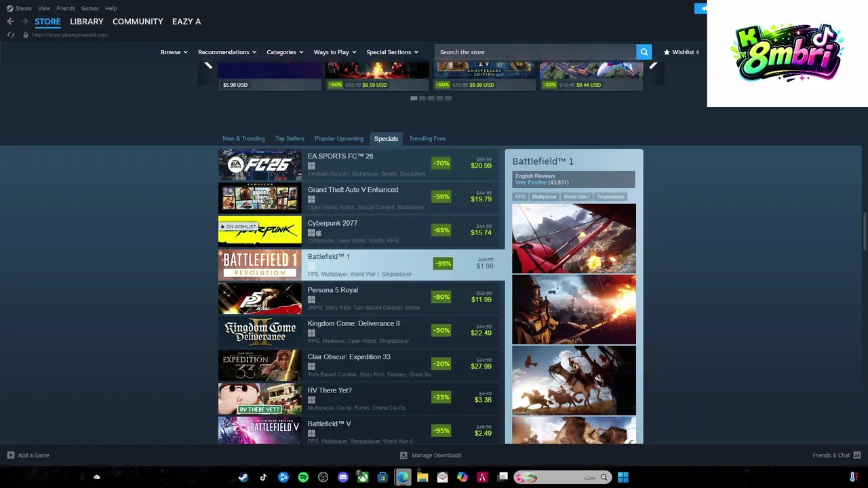
Task: Open the Help menu
Action: 111,8
